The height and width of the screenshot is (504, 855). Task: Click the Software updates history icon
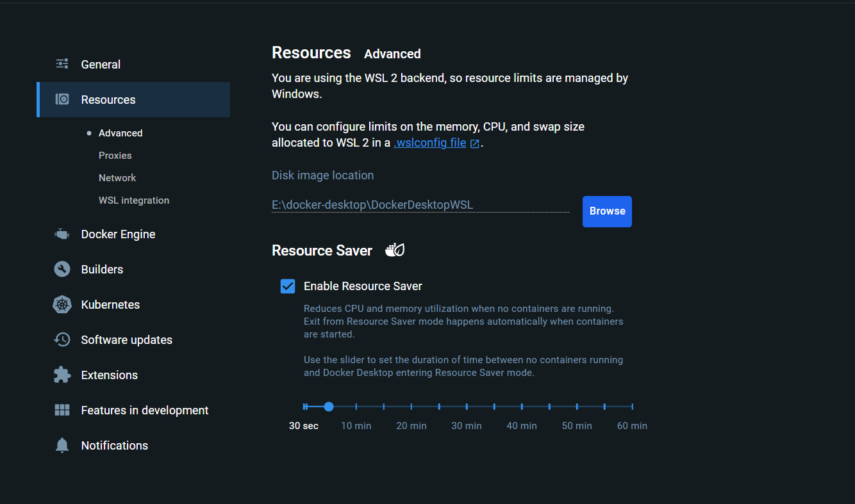tap(62, 339)
